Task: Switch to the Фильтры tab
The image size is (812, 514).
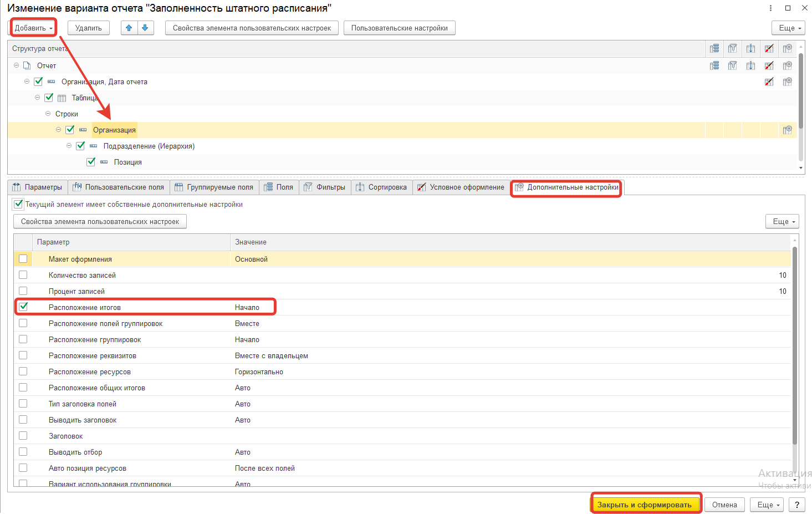Action: click(325, 187)
